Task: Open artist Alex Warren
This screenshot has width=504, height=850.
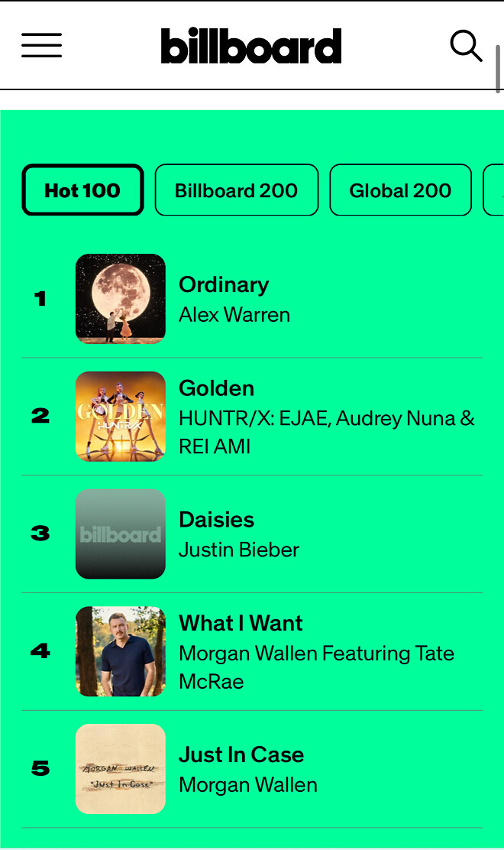Action: tap(234, 314)
